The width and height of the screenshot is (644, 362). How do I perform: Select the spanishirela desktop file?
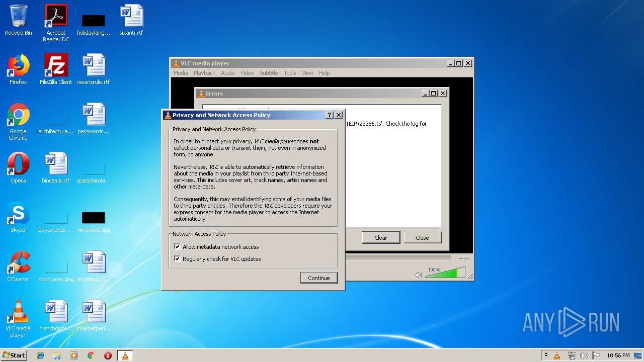94,172
